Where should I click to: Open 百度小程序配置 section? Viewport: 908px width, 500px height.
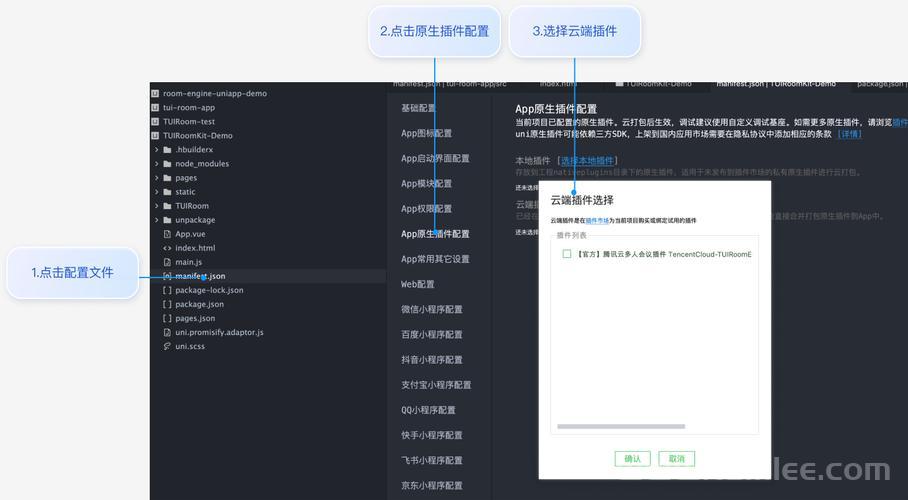(431, 334)
